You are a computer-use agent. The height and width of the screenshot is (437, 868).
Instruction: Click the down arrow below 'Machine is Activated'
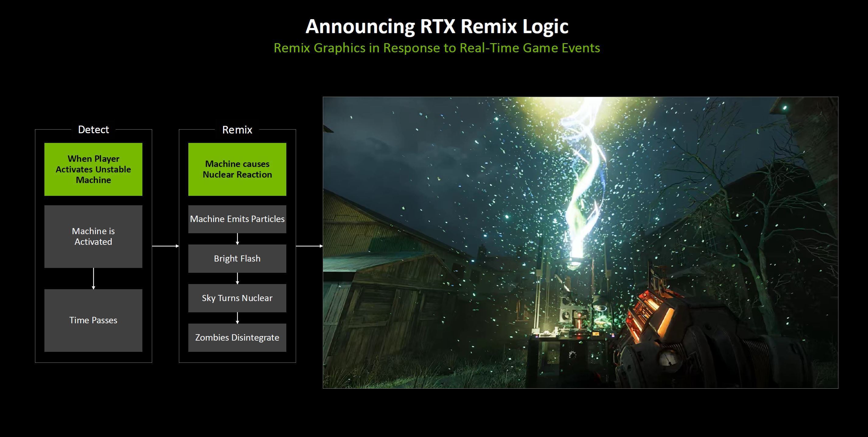[93, 278]
